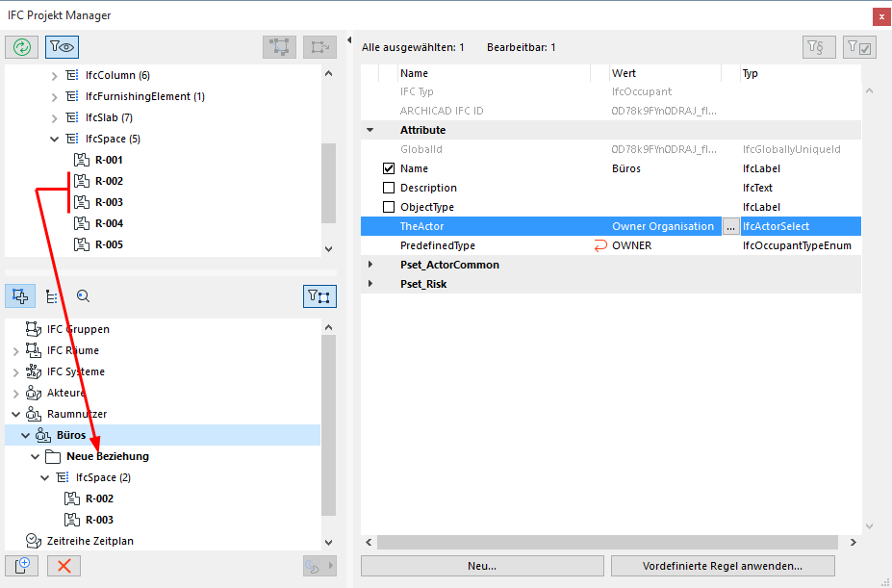Select R-003 under Neue Beziehung
892x588 pixels.
click(99, 520)
